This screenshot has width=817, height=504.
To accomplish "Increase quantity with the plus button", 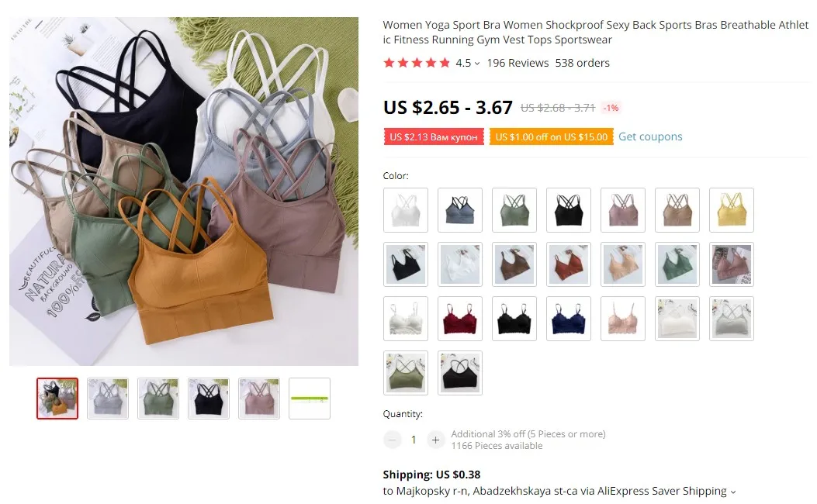I will tap(435, 440).
